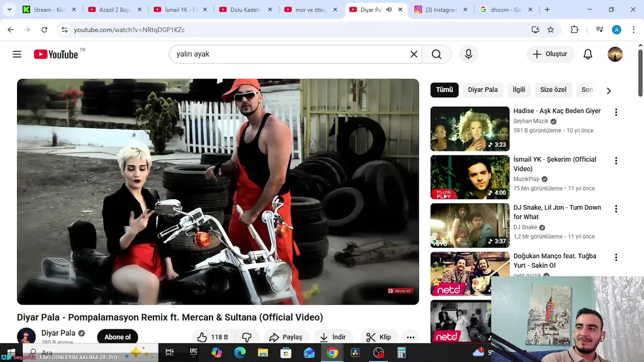Select the Diyar Pala filter chip
This screenshot has width=644, height=362.
482,89
